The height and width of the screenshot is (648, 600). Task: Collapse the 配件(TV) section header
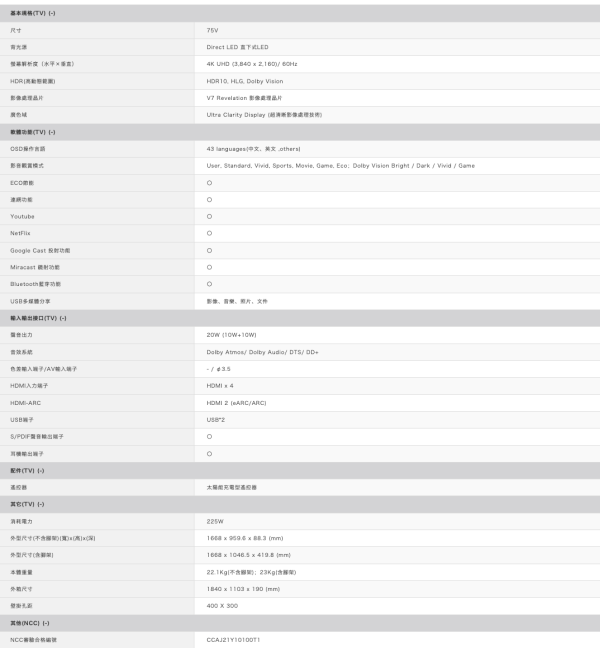pos(28,470)
